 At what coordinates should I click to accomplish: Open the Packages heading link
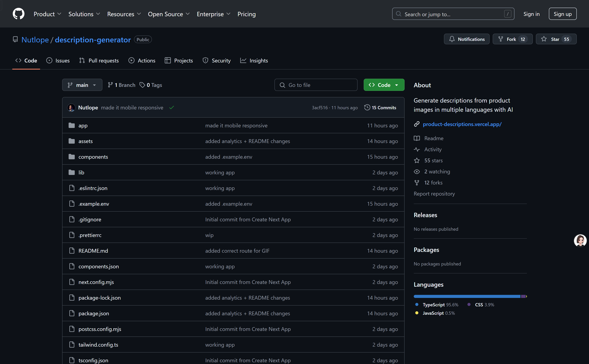coord(426,250)
